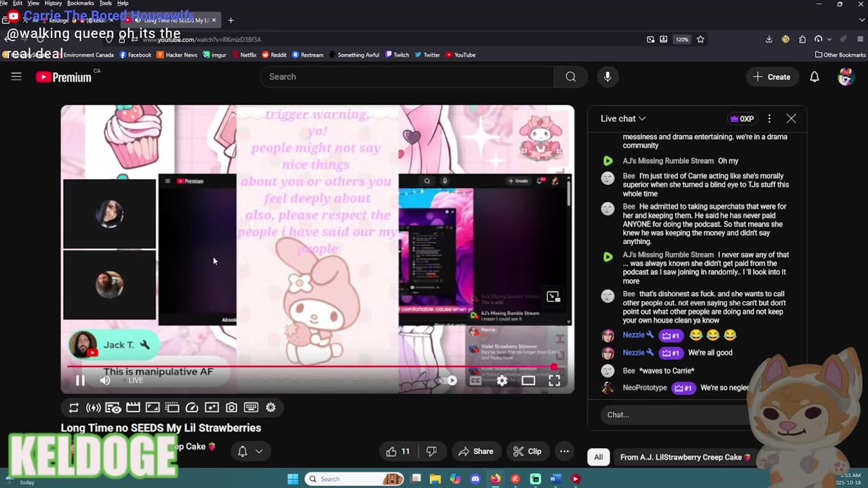Open the account avatar menu

846,77
